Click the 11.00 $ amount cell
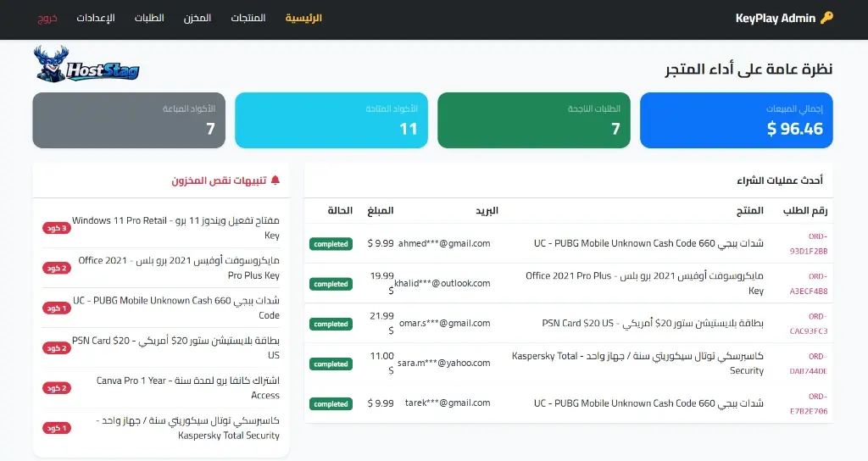This screenshot has width=868, height=461. tap(381, 363)
